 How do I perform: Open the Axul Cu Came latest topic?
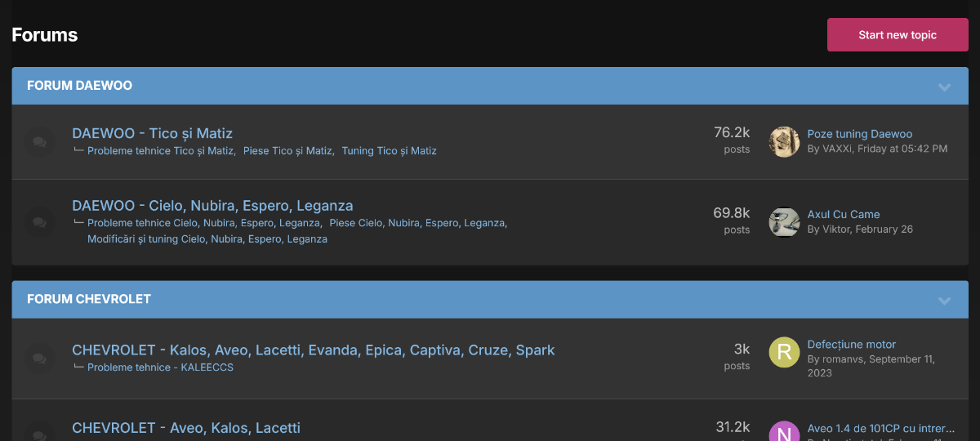coord(844,214)
